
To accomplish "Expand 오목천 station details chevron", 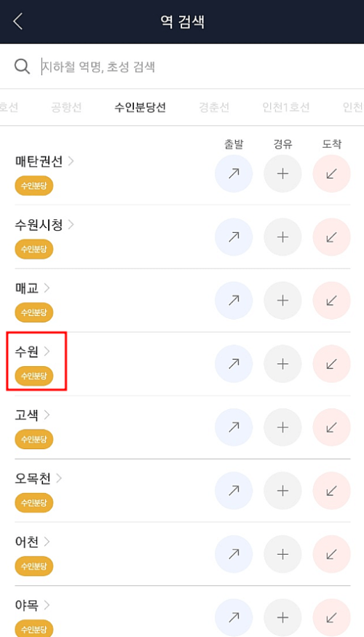I will pyautogui.click(x=59, y=478).
